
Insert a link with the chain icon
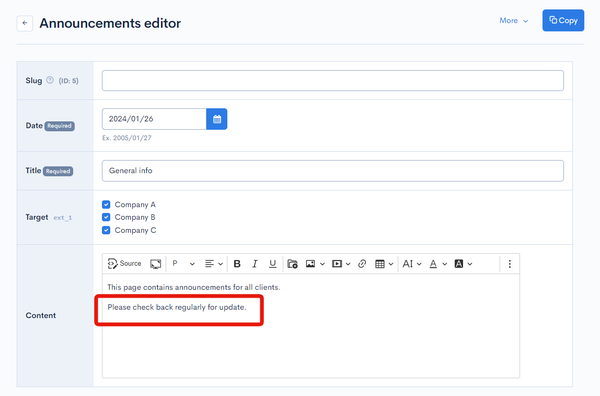click(362, 264)
